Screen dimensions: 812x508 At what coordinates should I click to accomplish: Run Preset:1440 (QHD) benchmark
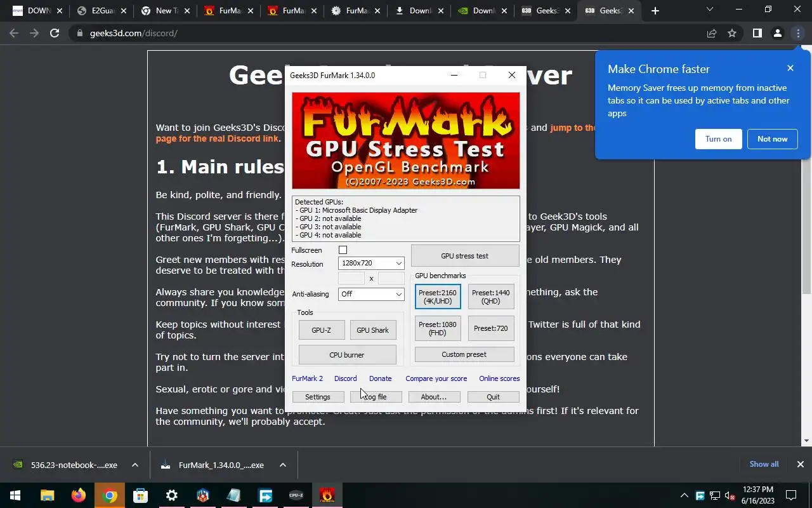point(491,297)
